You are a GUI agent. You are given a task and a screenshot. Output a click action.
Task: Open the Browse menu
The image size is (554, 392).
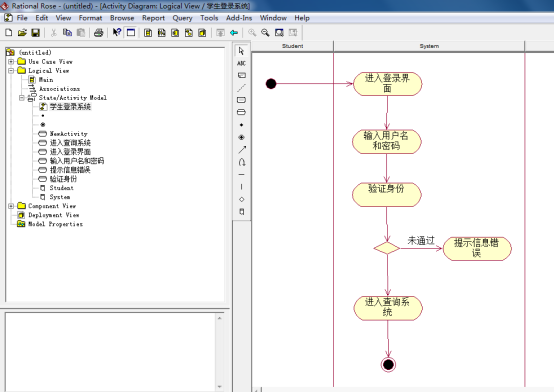coord(122,18)
